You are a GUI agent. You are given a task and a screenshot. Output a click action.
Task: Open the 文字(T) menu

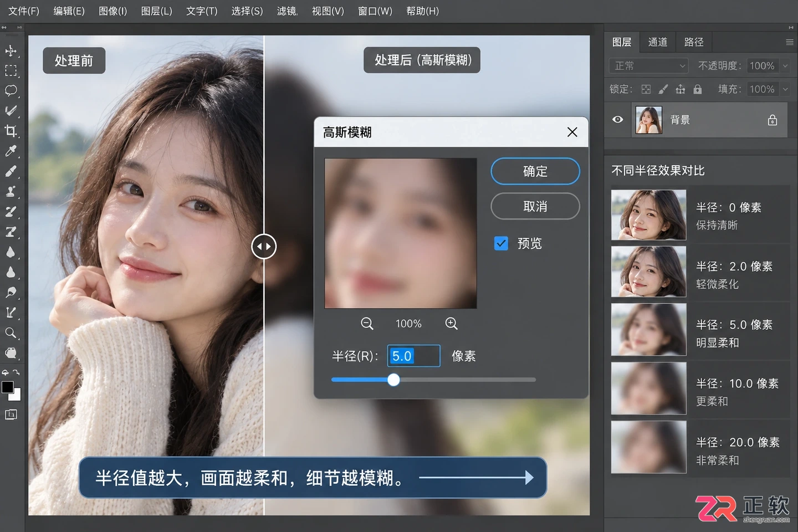point(202,11)
